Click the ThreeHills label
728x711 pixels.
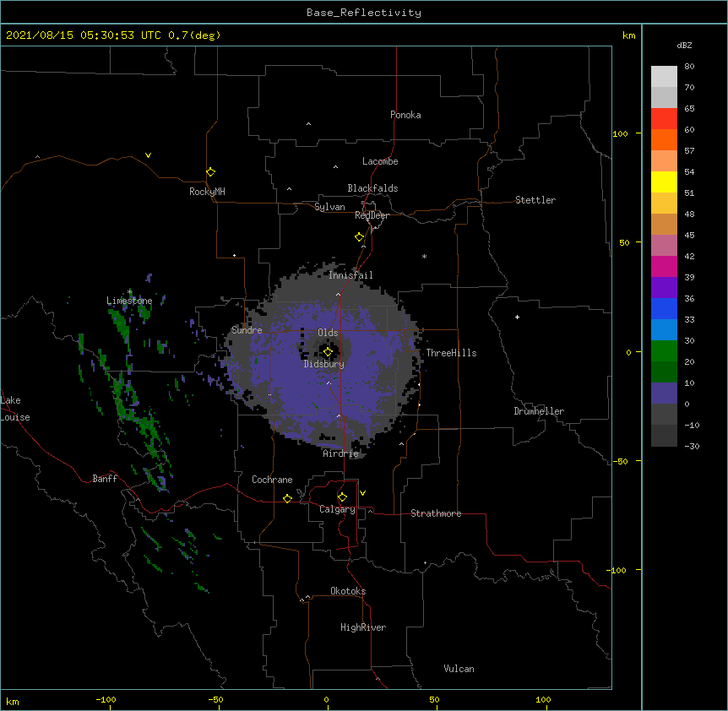(x=451, y=353)
